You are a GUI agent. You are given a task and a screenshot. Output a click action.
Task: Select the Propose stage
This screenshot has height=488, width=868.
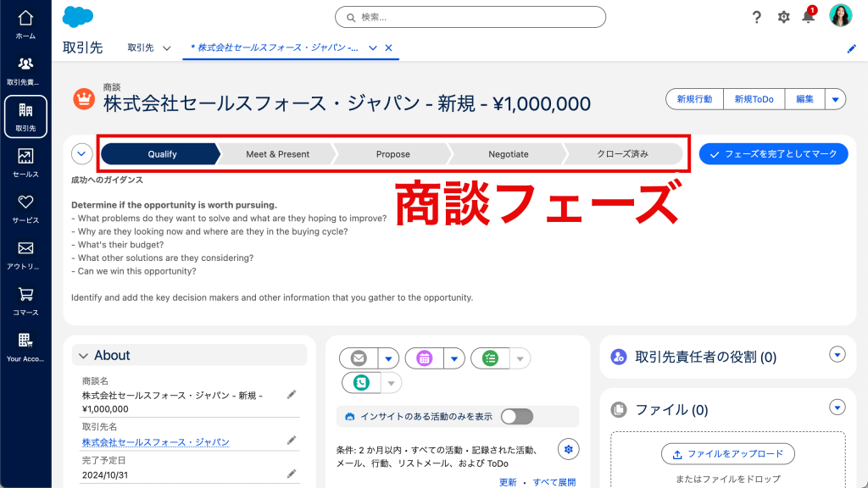pyautogui.click(x=393, y=154)
